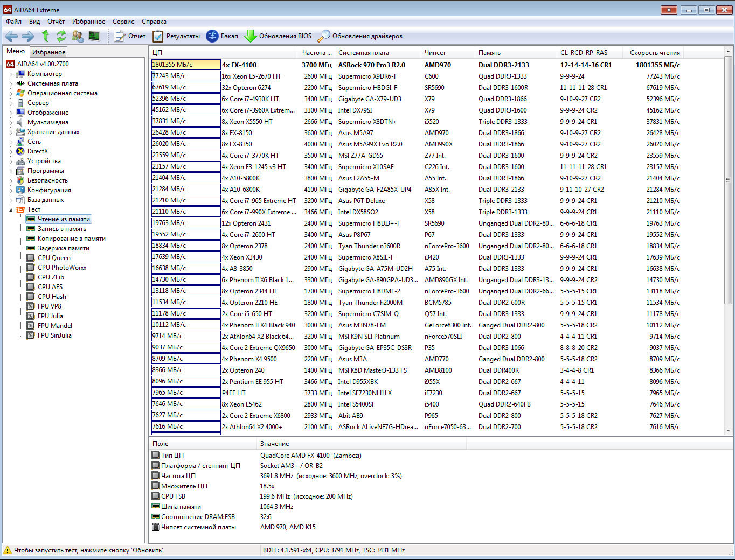Viewport: 735px width, 560px height.
Task: Select Запись в память test
Action: pos(61,229)
